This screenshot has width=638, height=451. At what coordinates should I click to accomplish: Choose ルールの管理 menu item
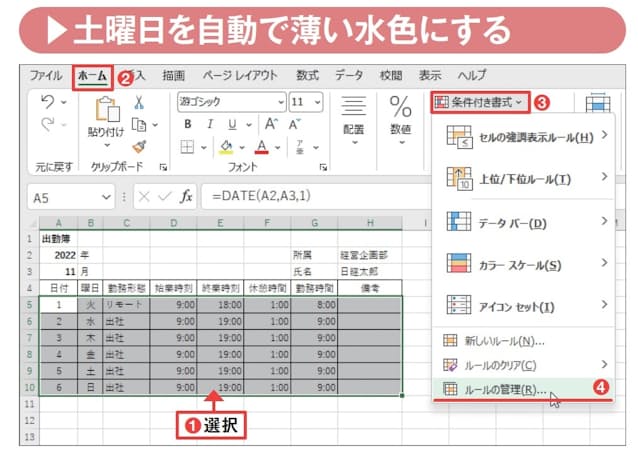point(524,390)
